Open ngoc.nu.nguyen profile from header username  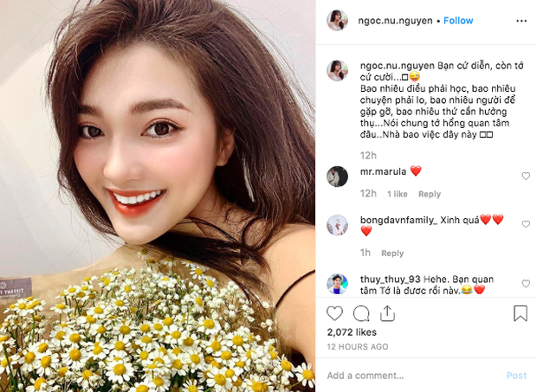click(x=395, y=21)
